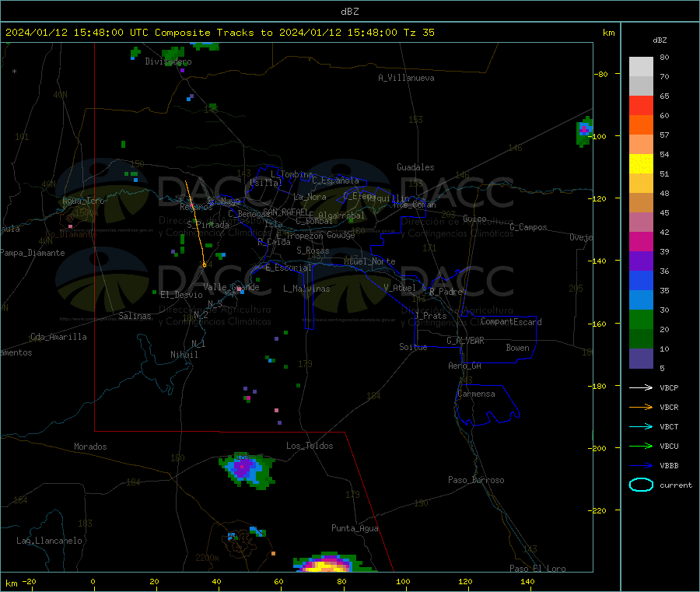
Task: Click the Nihuil map label
Action: (184, 355)
